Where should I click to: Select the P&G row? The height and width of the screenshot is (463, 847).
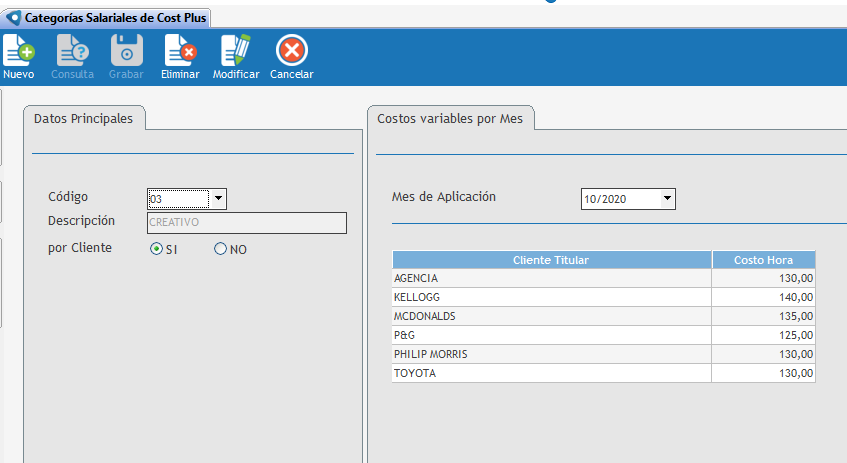pos(603,335)
